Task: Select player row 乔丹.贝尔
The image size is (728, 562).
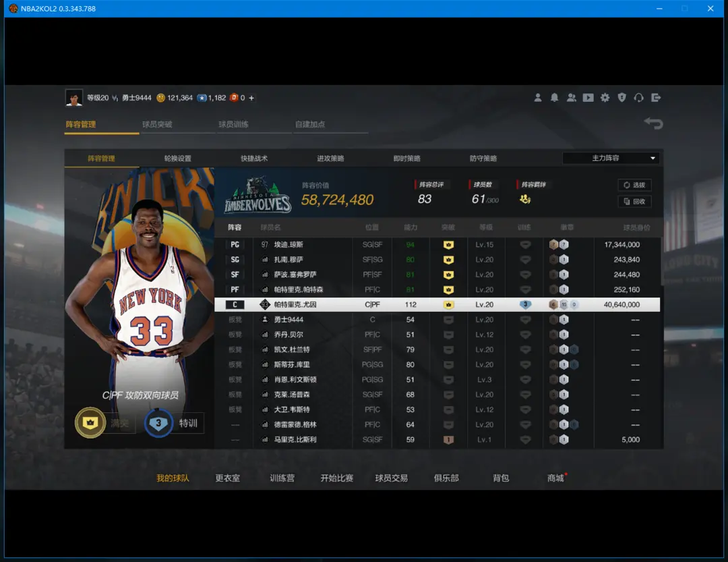Action: coord(437,335)
